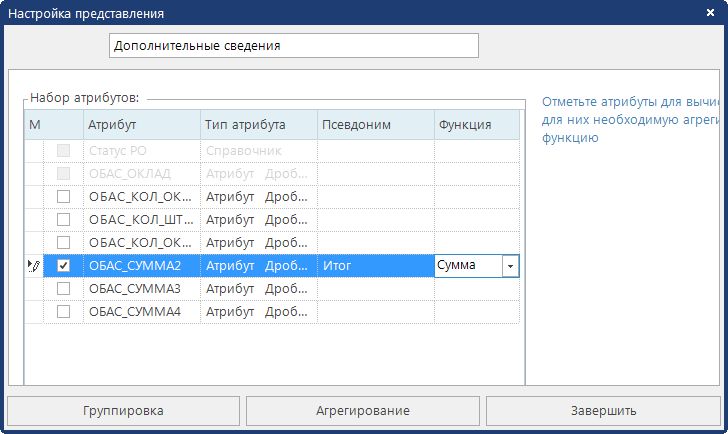This screenshot has width=728, height=434.
Task: Tick the ОБАС_СУММА4 checkbox
Action: 64,312
